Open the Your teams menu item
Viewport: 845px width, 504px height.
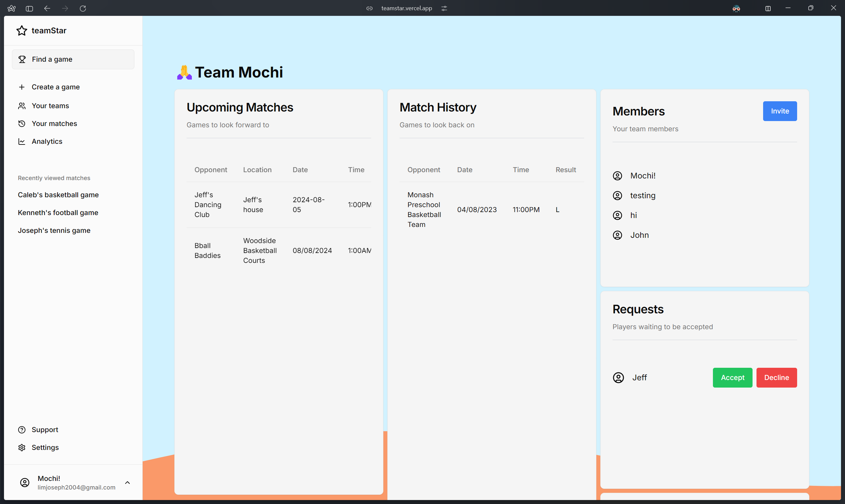pos(50,106)
